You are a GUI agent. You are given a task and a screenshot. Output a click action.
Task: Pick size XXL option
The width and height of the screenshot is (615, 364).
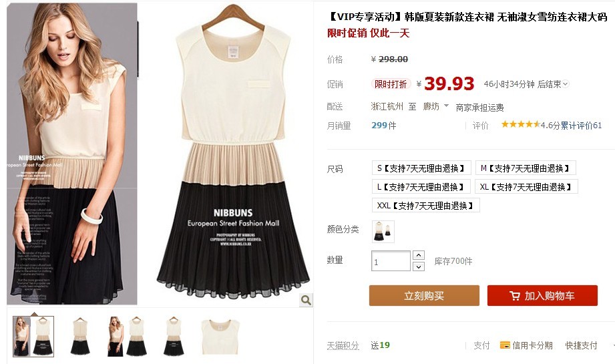click(425, 205)
